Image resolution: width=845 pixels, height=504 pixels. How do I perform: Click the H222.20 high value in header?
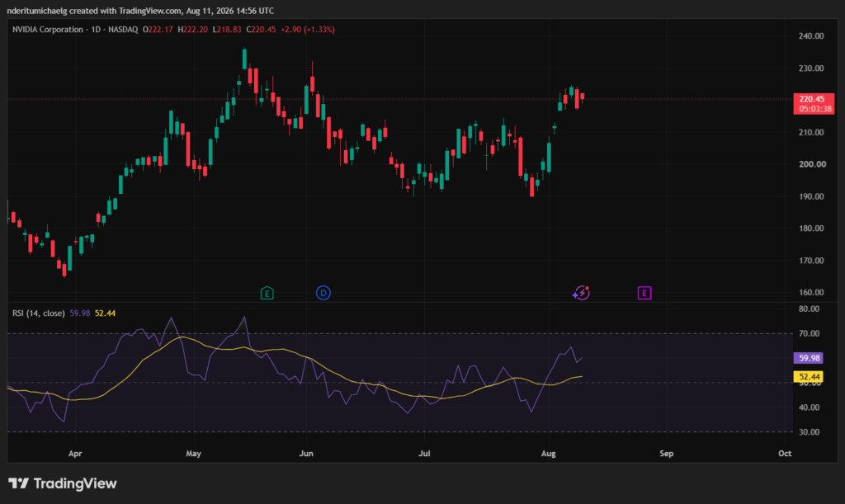[x=192, y=30]
